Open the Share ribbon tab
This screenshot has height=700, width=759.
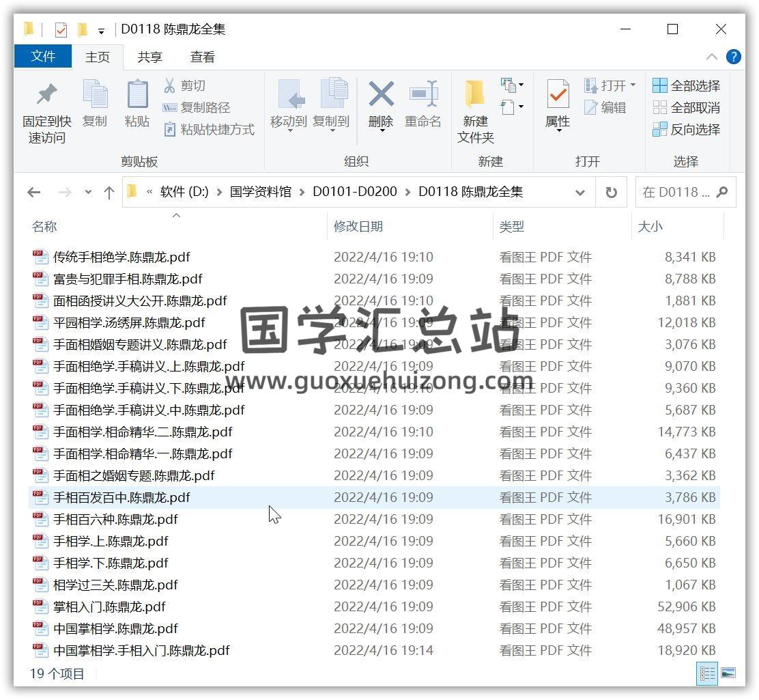149,57
